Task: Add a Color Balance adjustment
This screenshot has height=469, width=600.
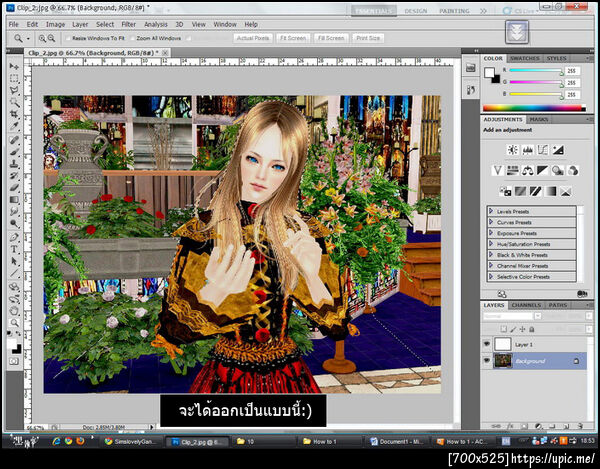Action: (x=528, y=170)
